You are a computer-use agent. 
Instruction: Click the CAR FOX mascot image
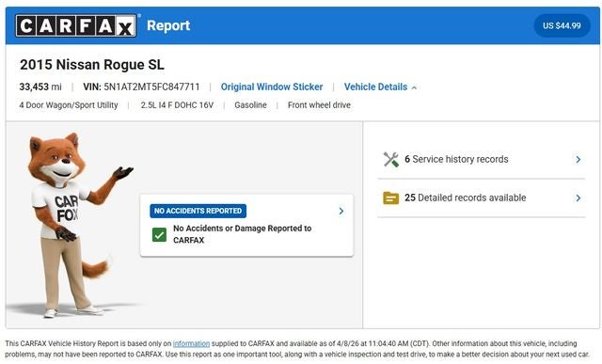pyautogui.click(x=75, y=225)
